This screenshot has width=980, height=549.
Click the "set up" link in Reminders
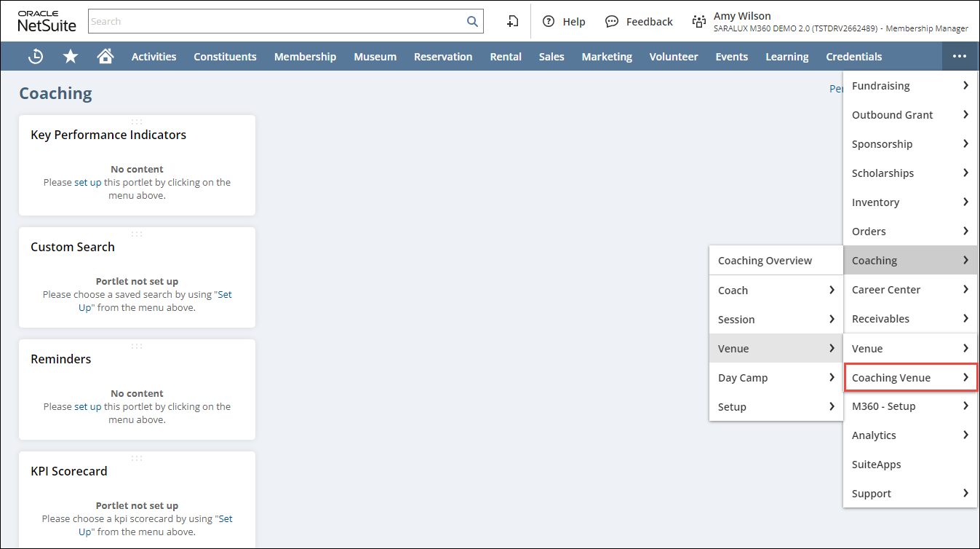point(88,407)
